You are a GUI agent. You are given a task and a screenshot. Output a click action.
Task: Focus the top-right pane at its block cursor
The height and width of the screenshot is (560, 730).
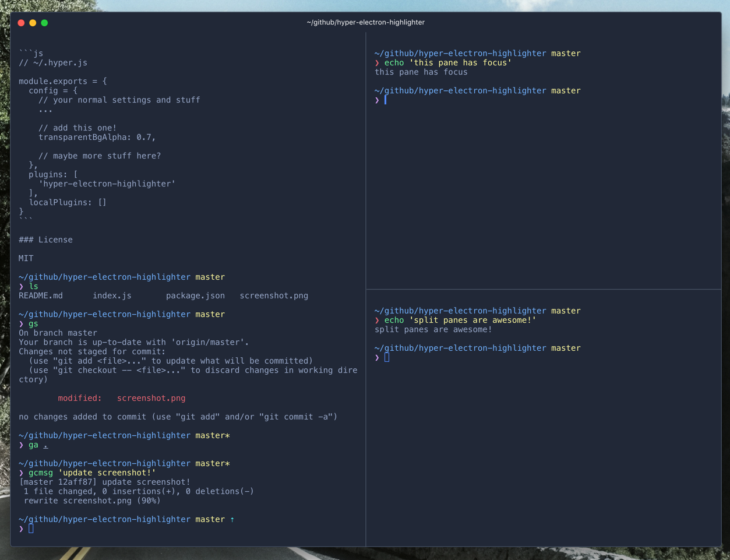coord(385,100)
